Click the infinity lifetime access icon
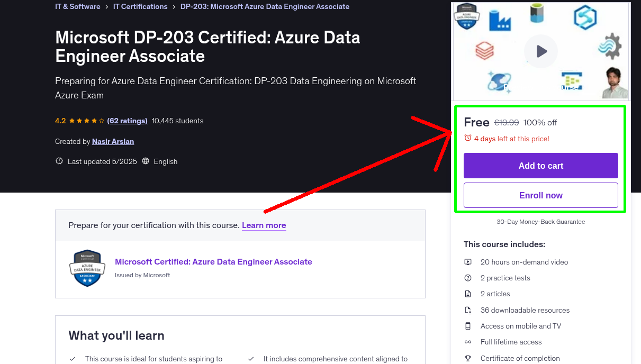Image resolution: width=641 pixels, height=364 pixels. tap(468, 342)
